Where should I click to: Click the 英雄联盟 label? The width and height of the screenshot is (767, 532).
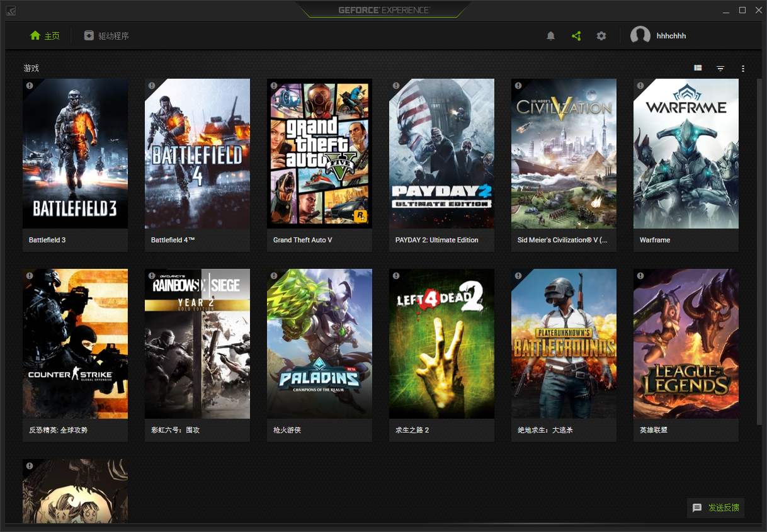[x=653, y=430]
